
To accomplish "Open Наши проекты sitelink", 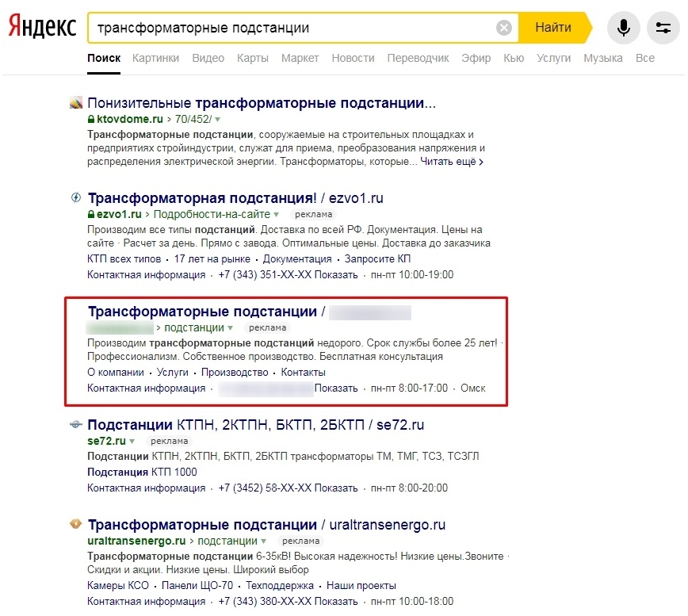I will pos(361,585).
